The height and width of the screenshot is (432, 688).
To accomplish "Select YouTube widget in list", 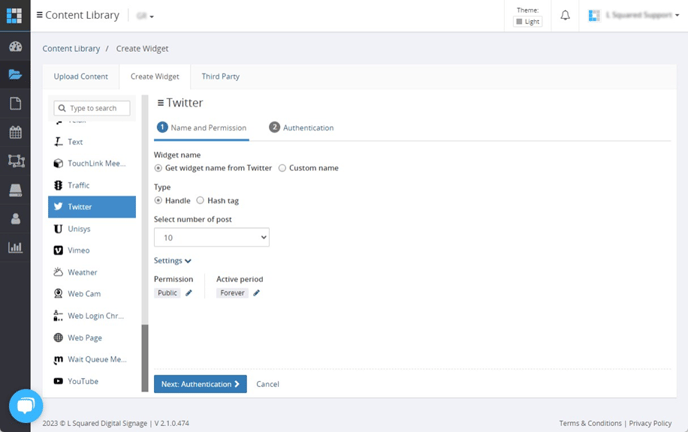I will click(x=92, y=381).
